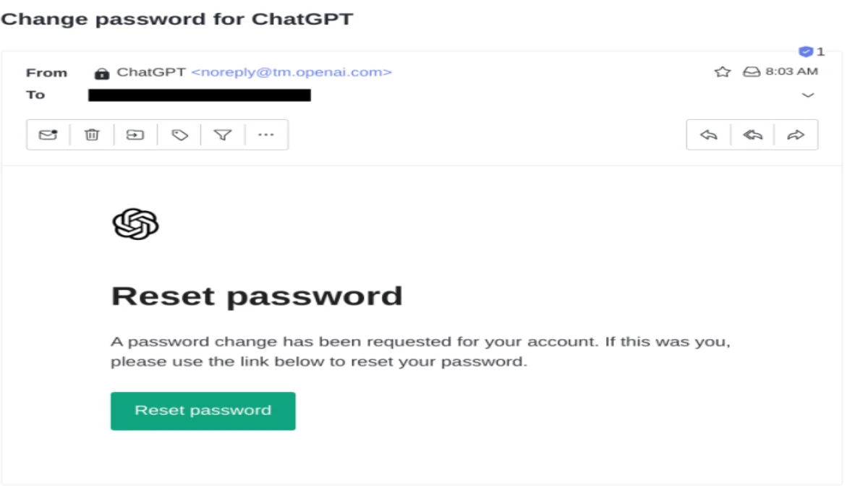Click the inbox tray location icon
This screenshot has height=488, width=868.
click(x=752, y=72)
